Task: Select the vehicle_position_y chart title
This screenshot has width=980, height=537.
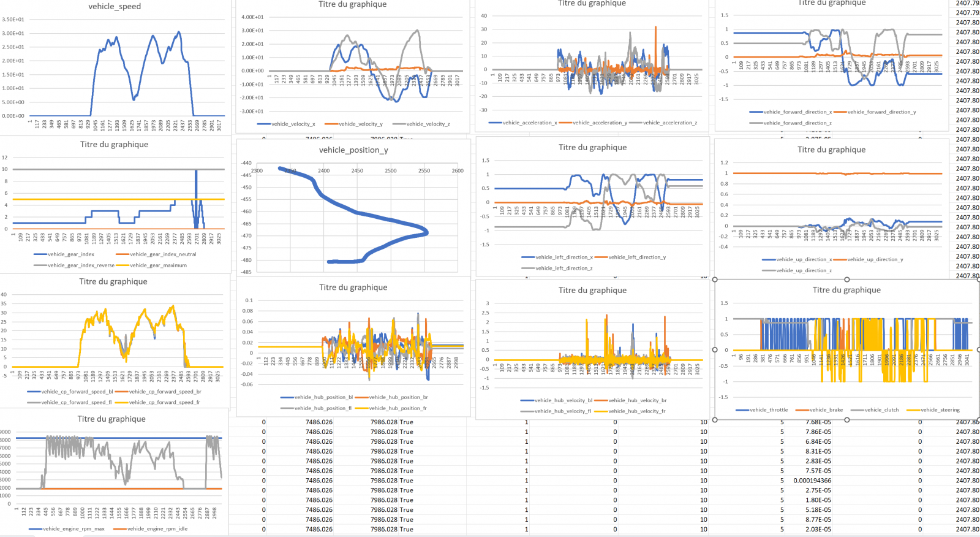Action: pos(353,150)
